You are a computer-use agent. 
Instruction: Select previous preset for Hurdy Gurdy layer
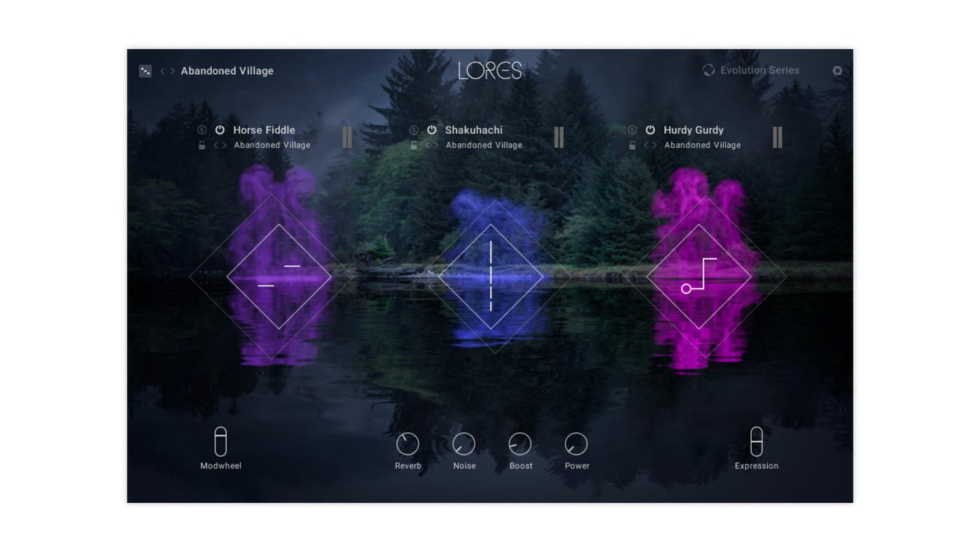pos(646,146)
